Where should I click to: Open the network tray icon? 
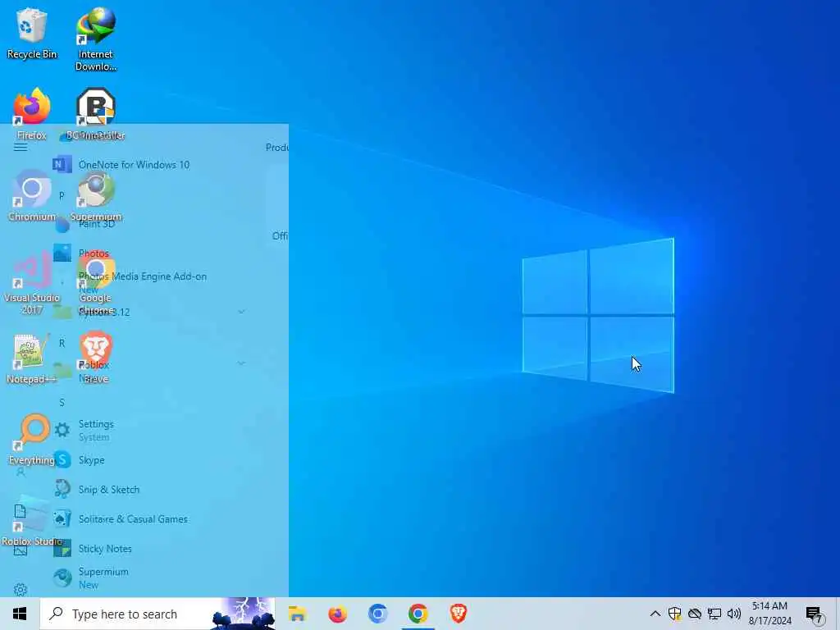point(714,614)
